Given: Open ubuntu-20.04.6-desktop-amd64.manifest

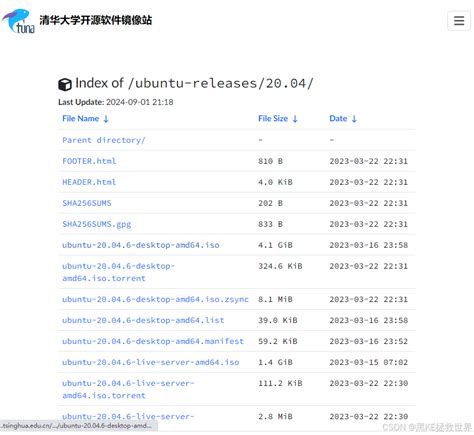Looking at the screenshot, I should 153,341.
